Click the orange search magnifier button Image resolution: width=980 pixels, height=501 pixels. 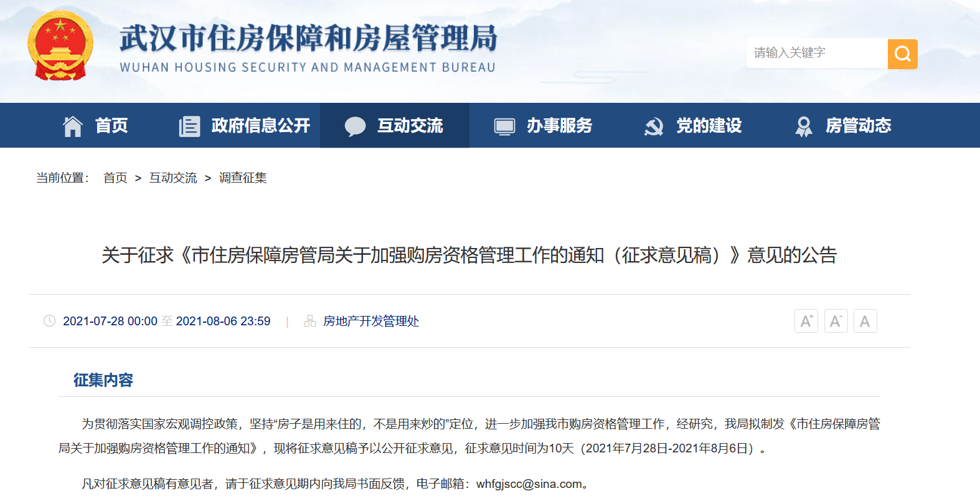pos(902,54)
